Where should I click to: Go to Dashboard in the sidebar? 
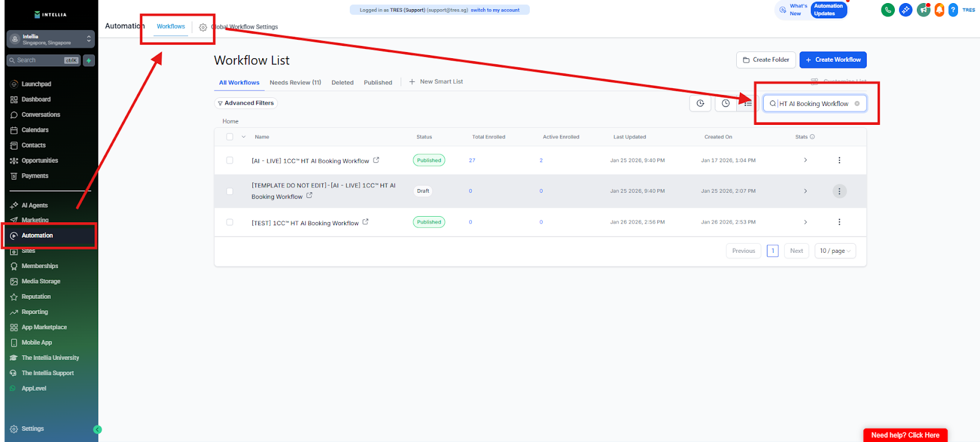coord(36,99)
